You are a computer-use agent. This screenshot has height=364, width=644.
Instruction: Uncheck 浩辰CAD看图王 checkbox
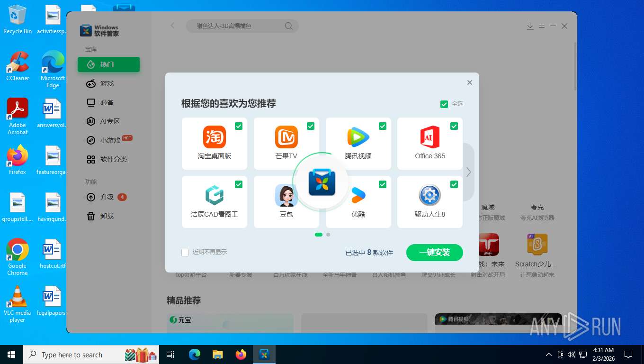(239, 184)
